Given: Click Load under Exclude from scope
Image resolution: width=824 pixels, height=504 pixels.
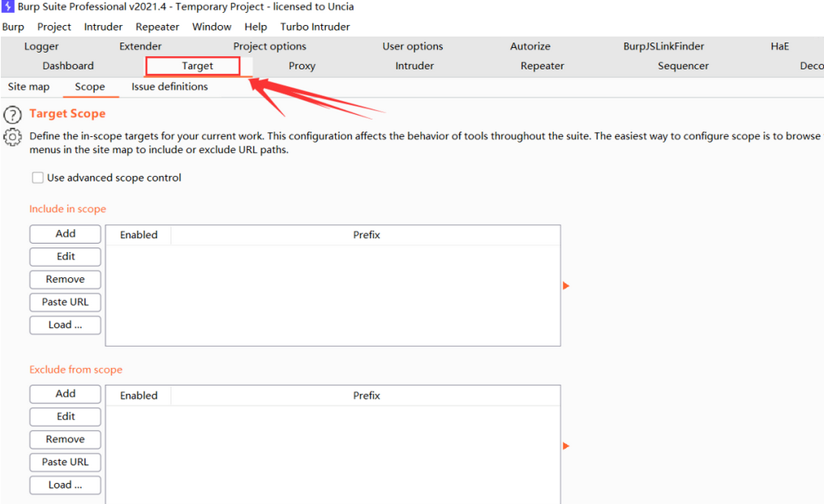Looking at the screenshot, I should pos(65,485).
